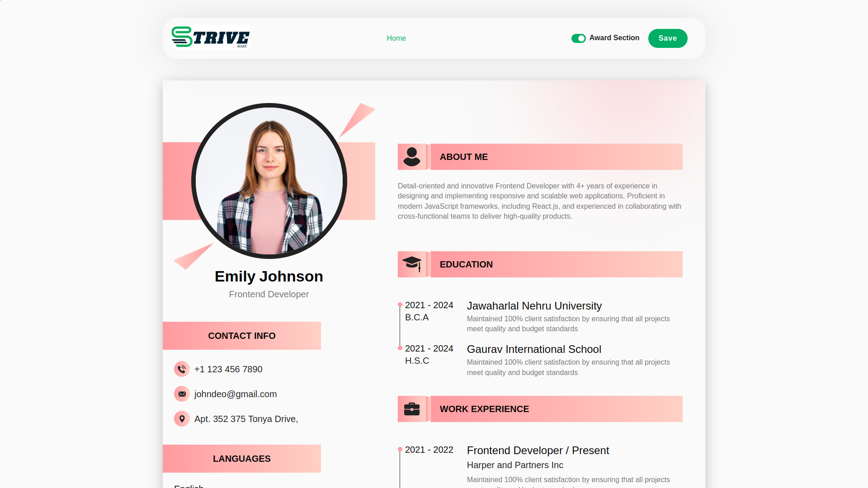Click Jawaharlal Nehru University heading
This screenshot has height=488, width=868.
[x=534, y=306]
